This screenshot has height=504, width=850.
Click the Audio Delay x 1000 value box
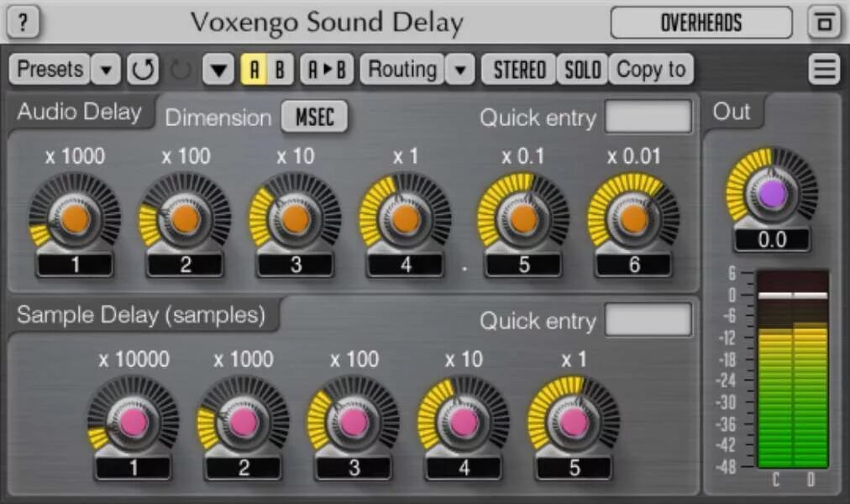click(x=75, y=265)
